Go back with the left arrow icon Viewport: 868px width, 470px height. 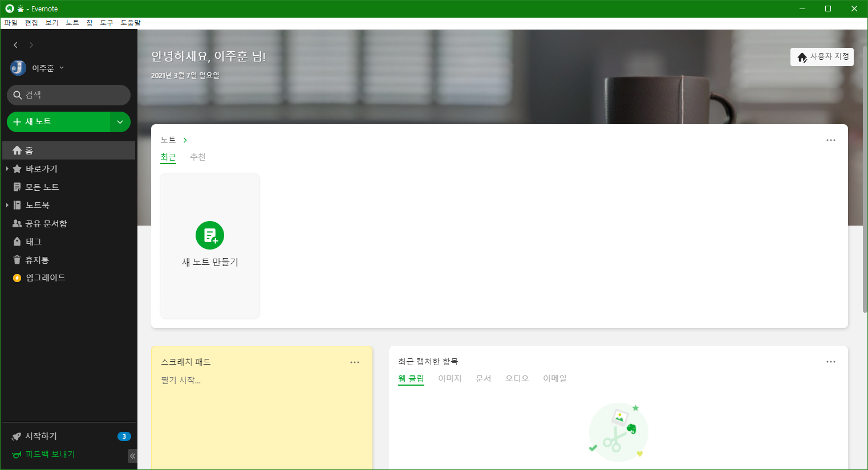(15, 45)
